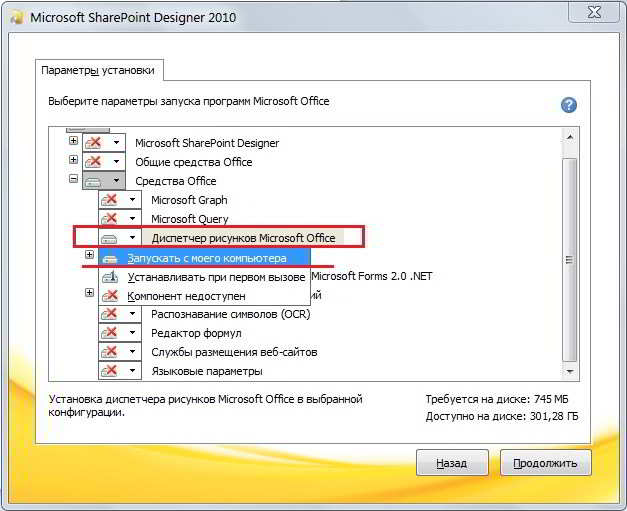Select the Microsoft SharePoint Designer tree label
The height and width of the screenshot is (511, 627).
pos(207,143)
